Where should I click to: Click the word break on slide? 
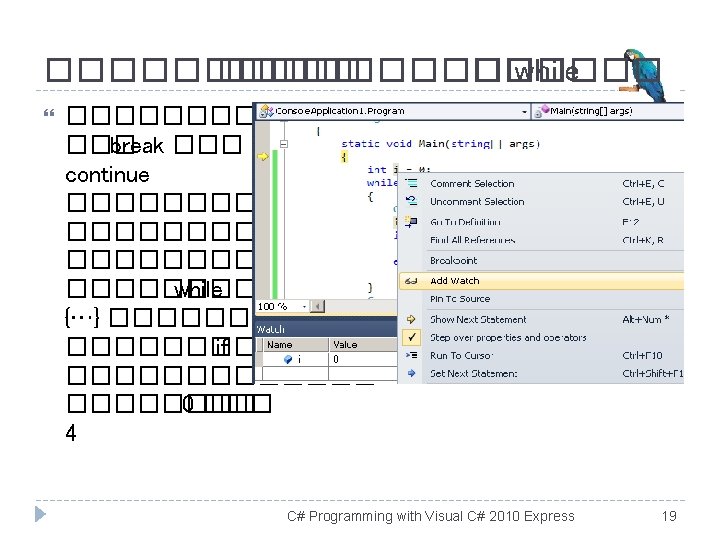pyautogui.click(x=137, y=146)
